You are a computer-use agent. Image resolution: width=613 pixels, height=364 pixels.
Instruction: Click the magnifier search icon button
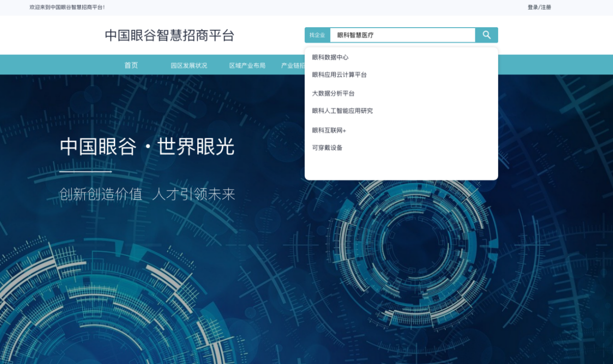click(486, 35)
